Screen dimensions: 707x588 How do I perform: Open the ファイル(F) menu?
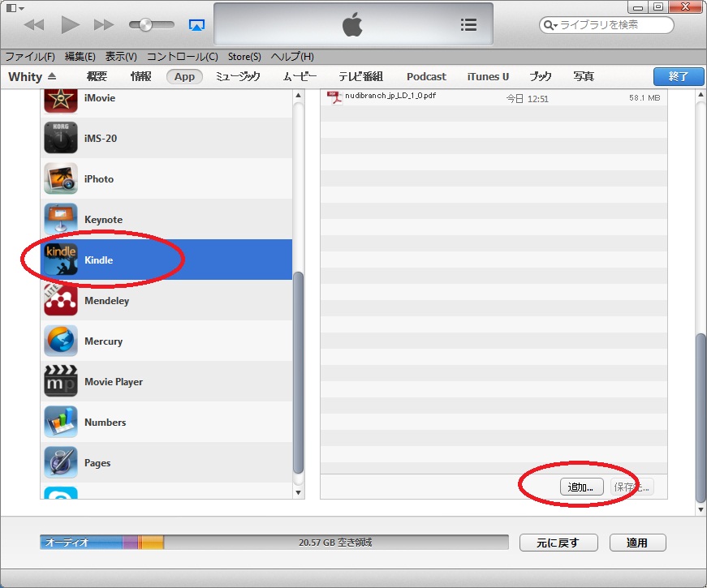30,56
